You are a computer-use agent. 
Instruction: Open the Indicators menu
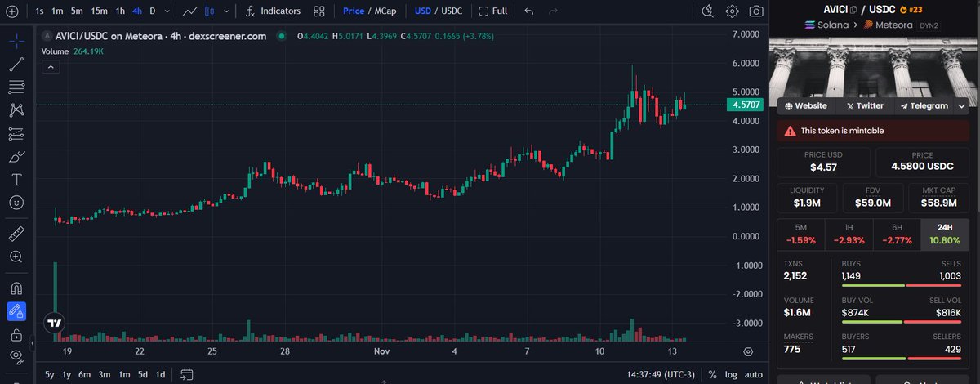[274, 11]
